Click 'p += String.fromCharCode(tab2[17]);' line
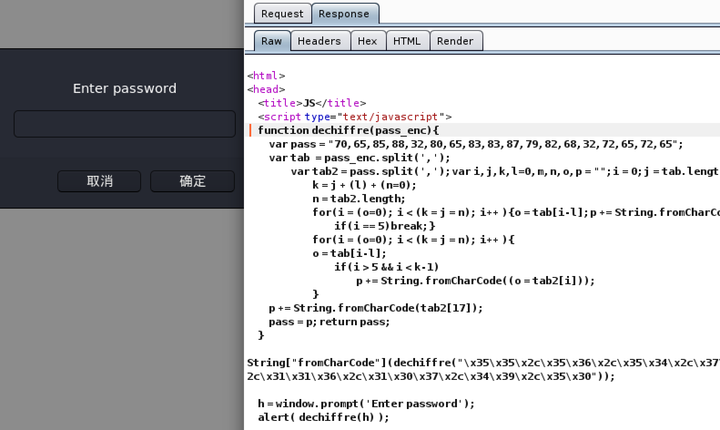720x430 pixels. point(376,308)
